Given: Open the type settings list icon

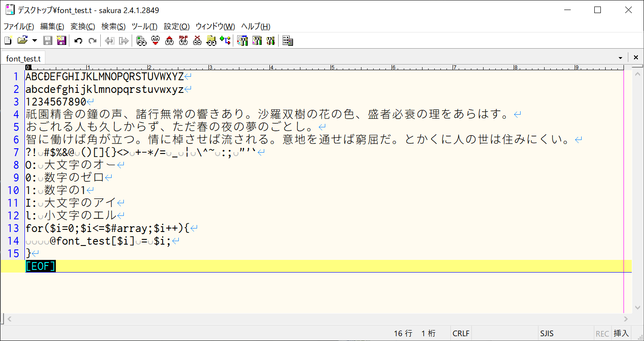Looking at the screenshot, I should pos(242,41).
